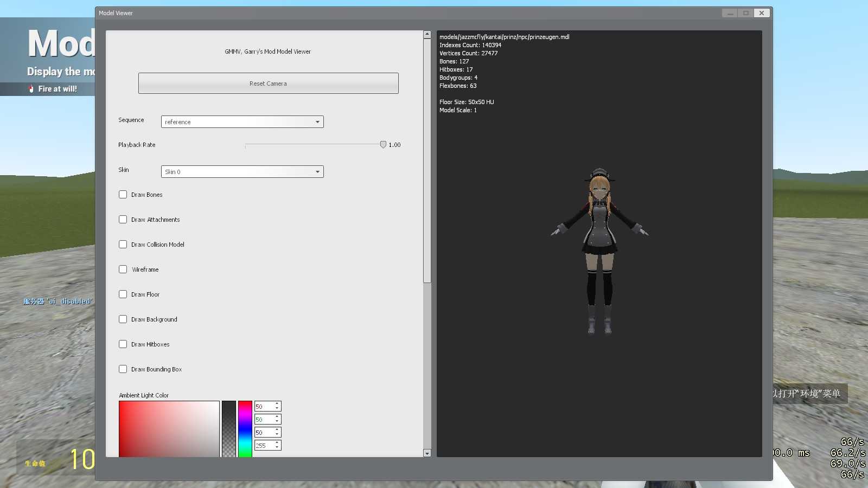The image size is (868, 488).
Task: Increase the blue value with the up arrow
Action: tap(277, 430)
